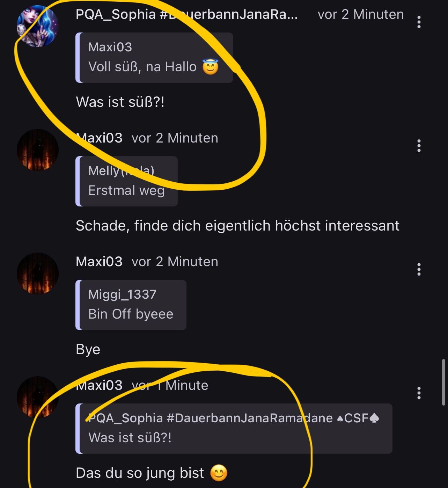Viewport: 448px width, 488px height.
Task: Jump to quoted 'Was ist süß?!' message
Action: pyautogui.click(x=234, y=429)
